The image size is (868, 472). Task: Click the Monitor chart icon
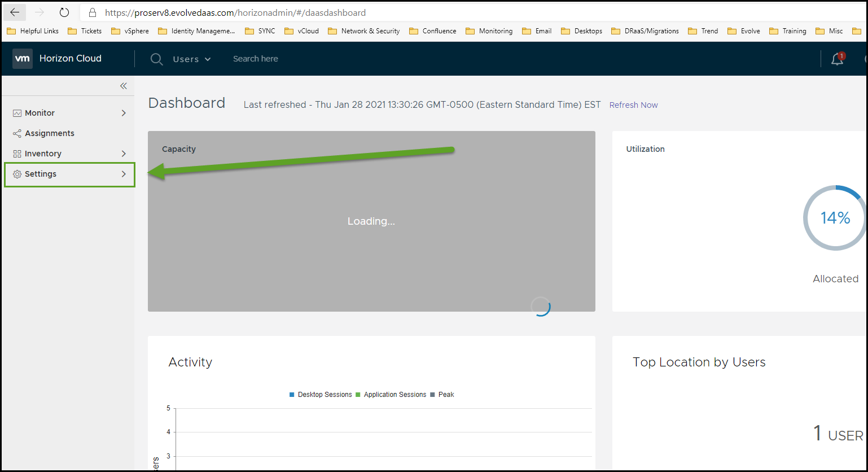pos(17,113)
